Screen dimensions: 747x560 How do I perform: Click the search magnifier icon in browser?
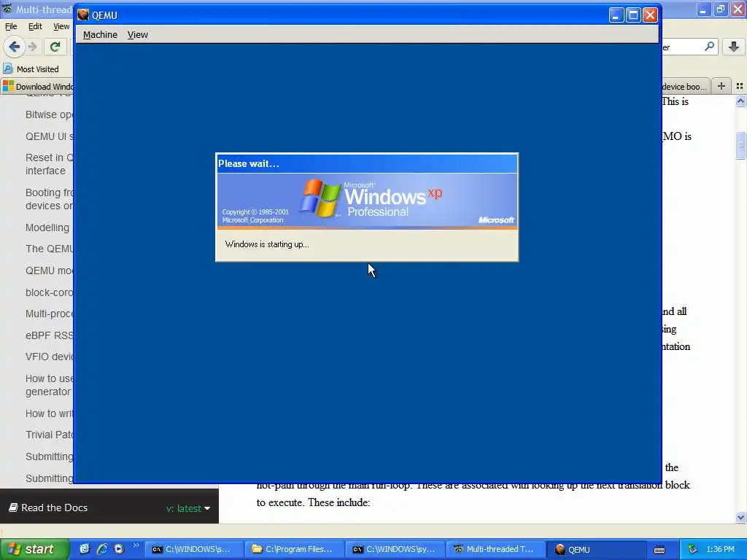[x=709, y=47]
